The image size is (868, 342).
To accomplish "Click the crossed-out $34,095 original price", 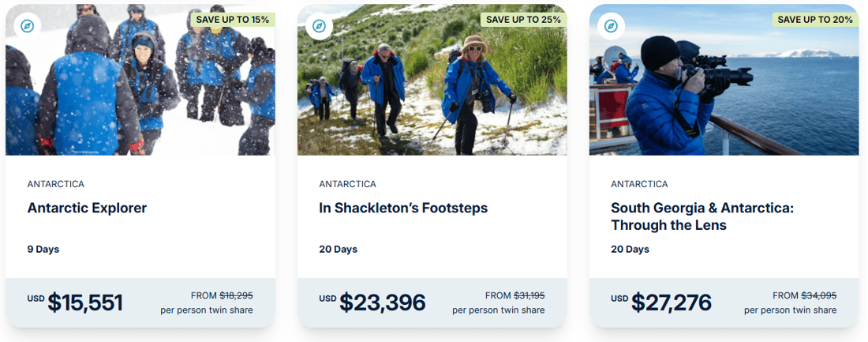I will [x=819, y=295].
